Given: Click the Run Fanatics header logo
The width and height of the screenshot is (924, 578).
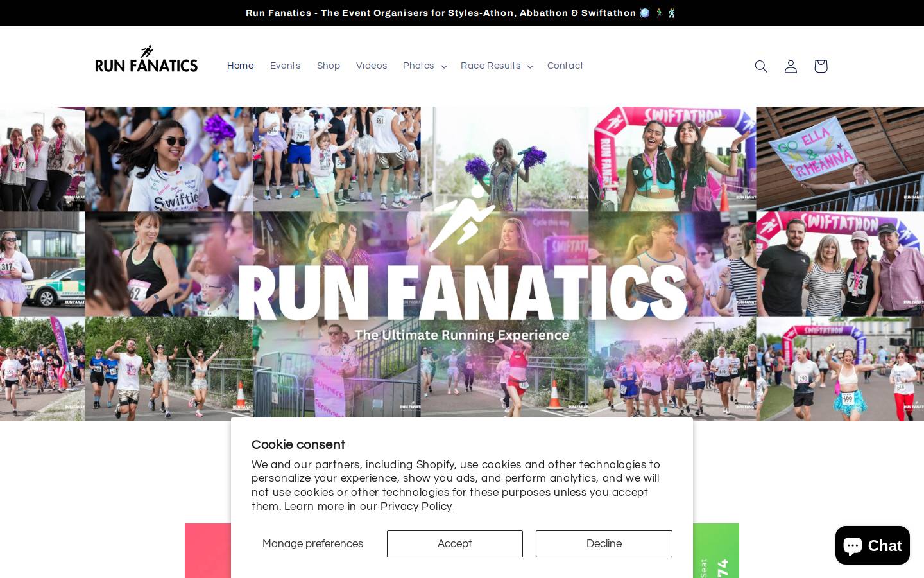Looking at the screenshot, I should tap(146, 59).
